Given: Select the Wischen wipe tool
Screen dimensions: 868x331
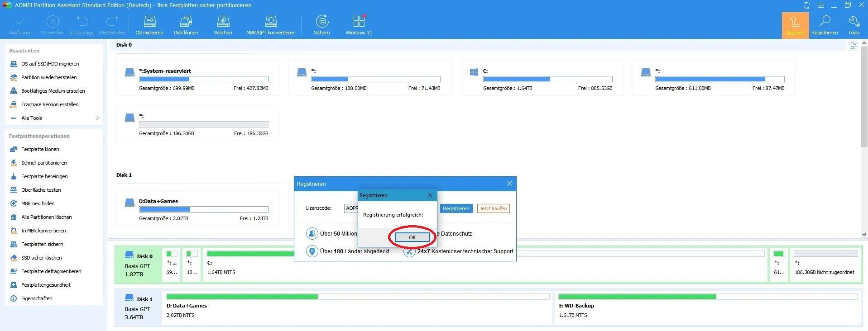Looking at the screenshot, I should (x=223, y=25).
